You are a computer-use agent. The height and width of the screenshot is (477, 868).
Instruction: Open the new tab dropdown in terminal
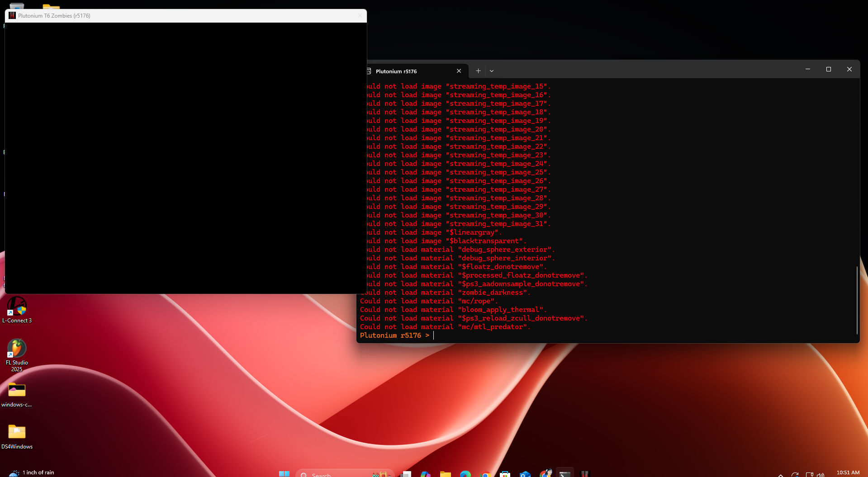tap(492, 71)
